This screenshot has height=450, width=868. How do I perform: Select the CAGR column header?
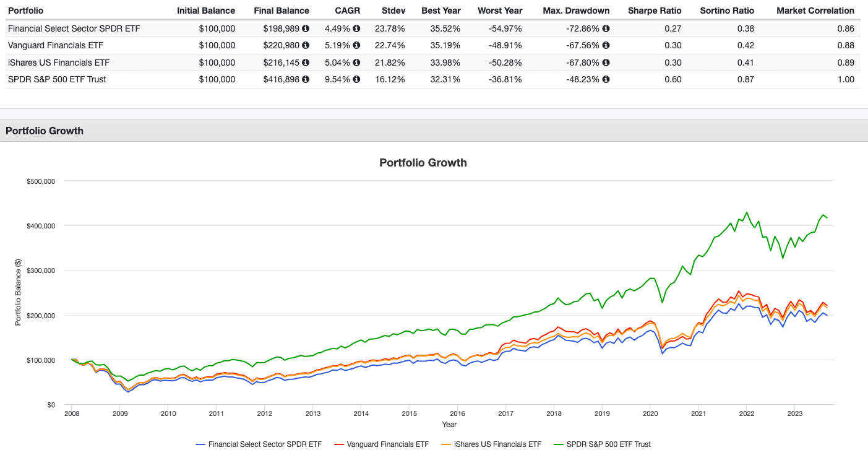point(348,11)
